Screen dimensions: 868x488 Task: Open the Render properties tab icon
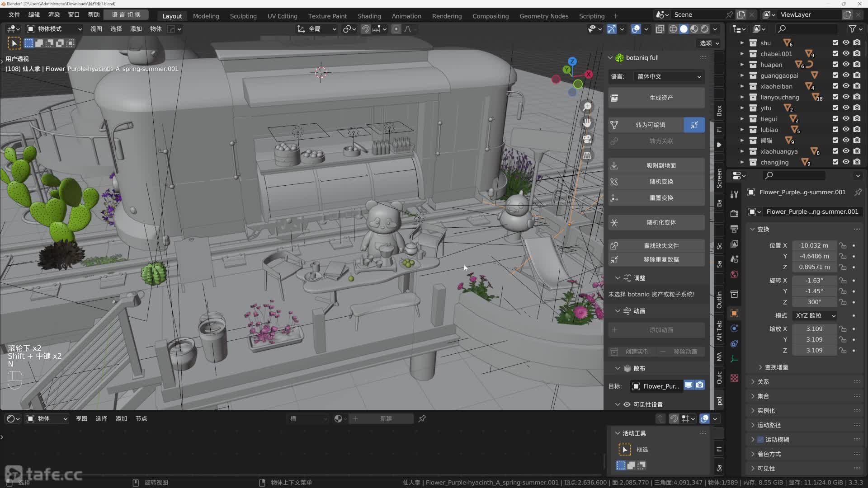[x=734, y=213]
